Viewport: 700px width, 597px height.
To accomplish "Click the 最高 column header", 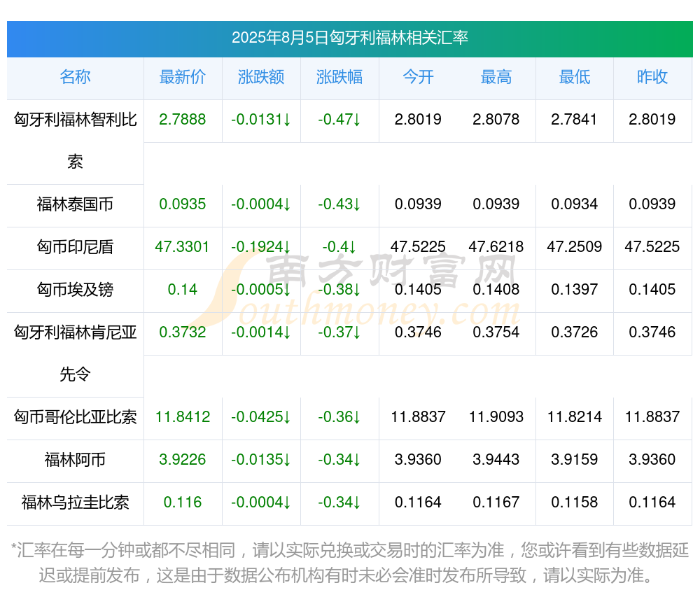I will (x=496, y=77).
